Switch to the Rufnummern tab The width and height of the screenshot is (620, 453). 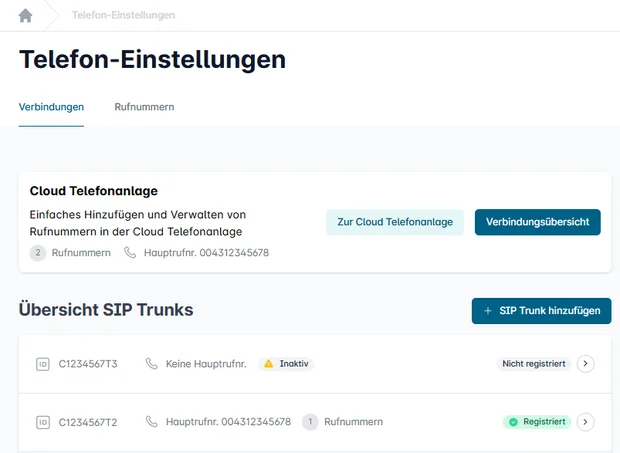tap(145, 107)
